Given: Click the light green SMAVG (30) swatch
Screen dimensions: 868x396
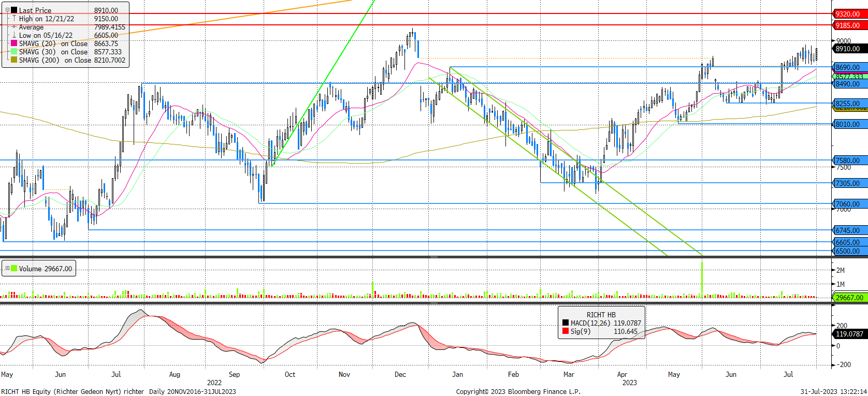Looking at the screenshot, I should [x=14, y=52].
